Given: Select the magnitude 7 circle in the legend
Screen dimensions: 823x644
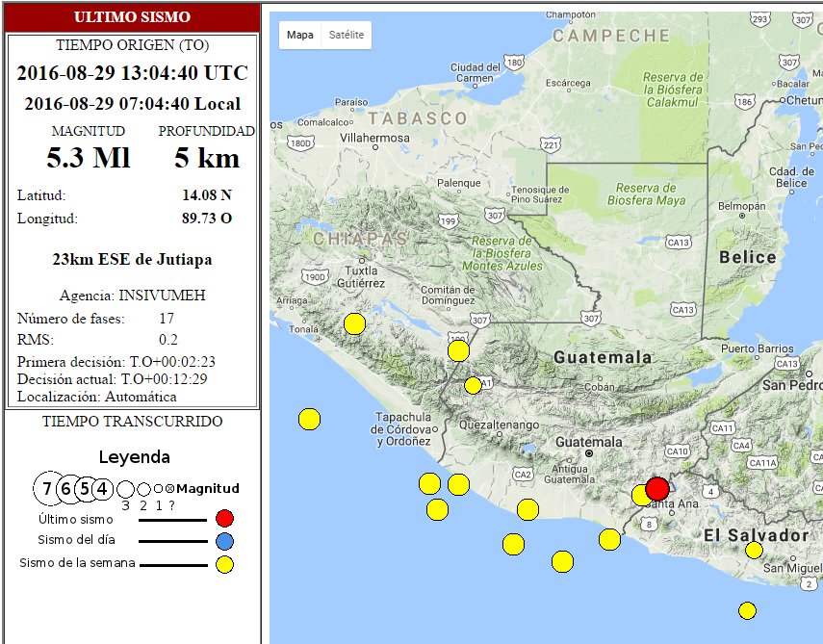Looking at the screenshot, I should (47, 489).
